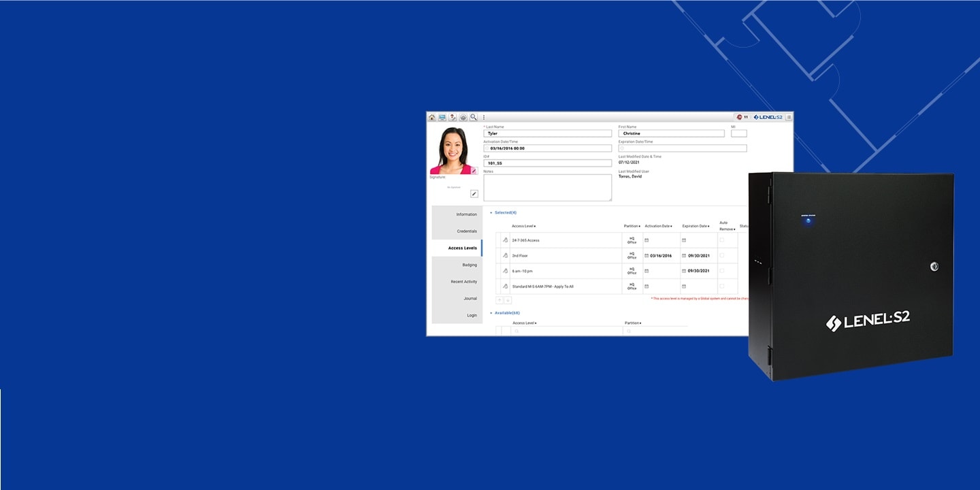Toggle Auto Remove for 24-7-365 Access
The image size is (980, 490).
point(722,240)
